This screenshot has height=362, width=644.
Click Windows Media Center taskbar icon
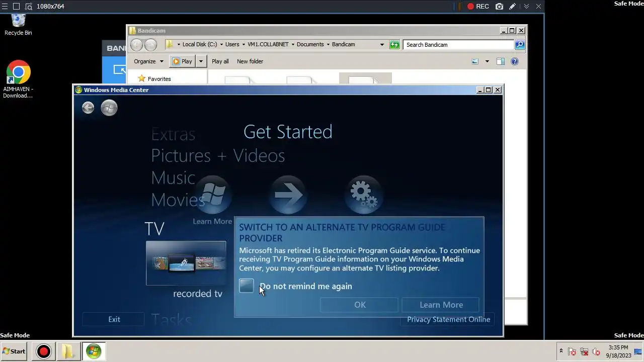(93, 351)
